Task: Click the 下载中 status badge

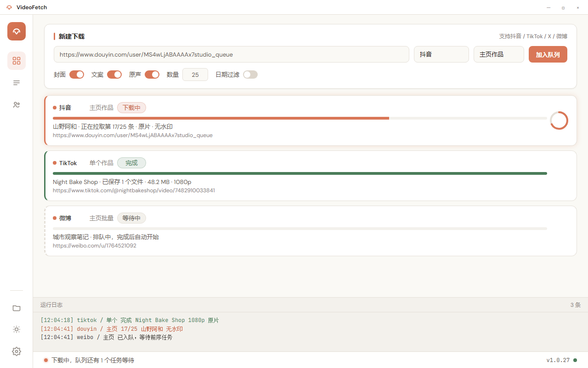Action: click(132, 108)
